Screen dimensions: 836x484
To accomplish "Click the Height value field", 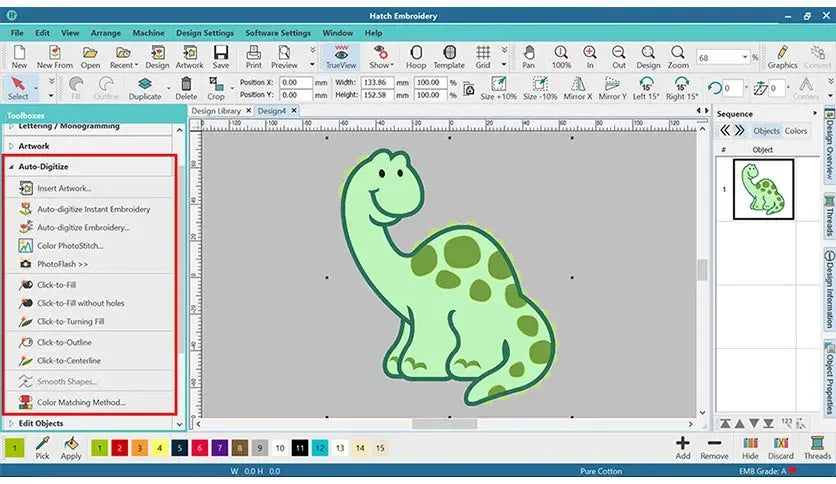I will click(x=377, y=95).
